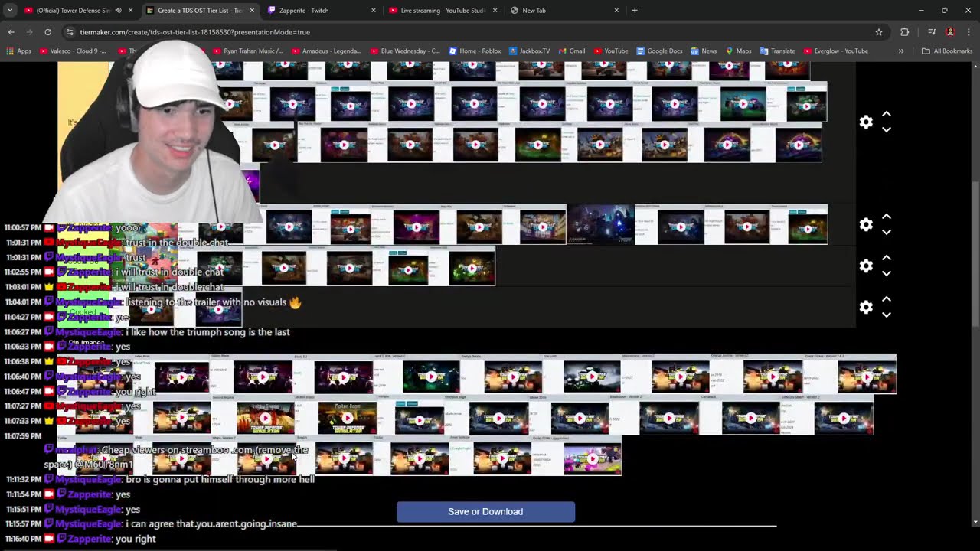Open the Extensions puzzle icon
The image size is (980, 551).
(904, 32)
